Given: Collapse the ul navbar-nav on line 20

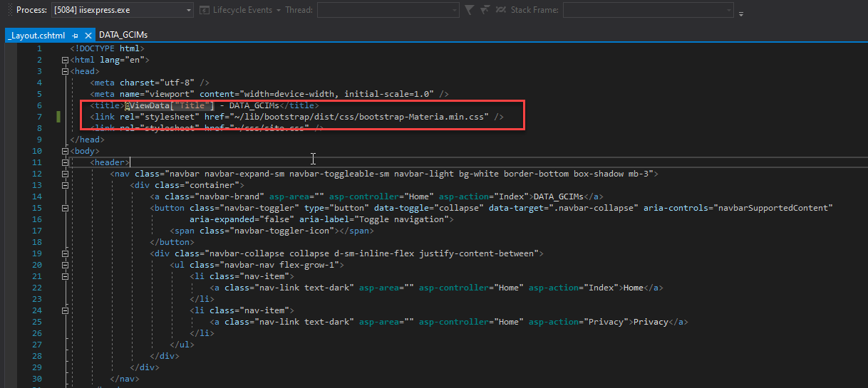Looking at the screenshot, I should 66,265.
